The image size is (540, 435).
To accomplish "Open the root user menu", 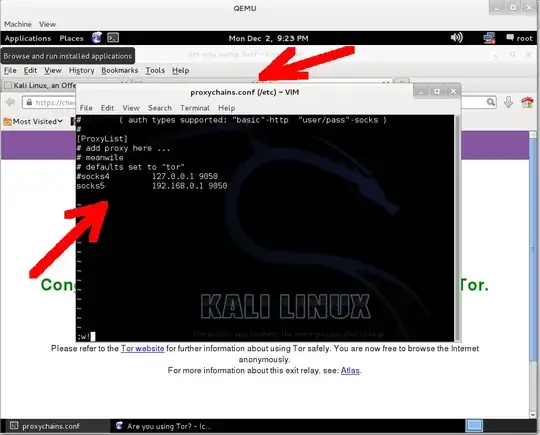I will click(x=519, y=38).
